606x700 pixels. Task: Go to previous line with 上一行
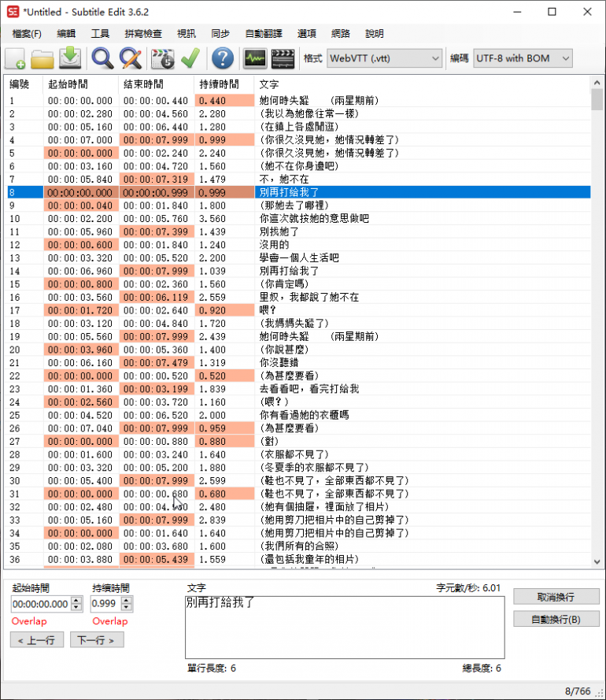click(37, 640)
